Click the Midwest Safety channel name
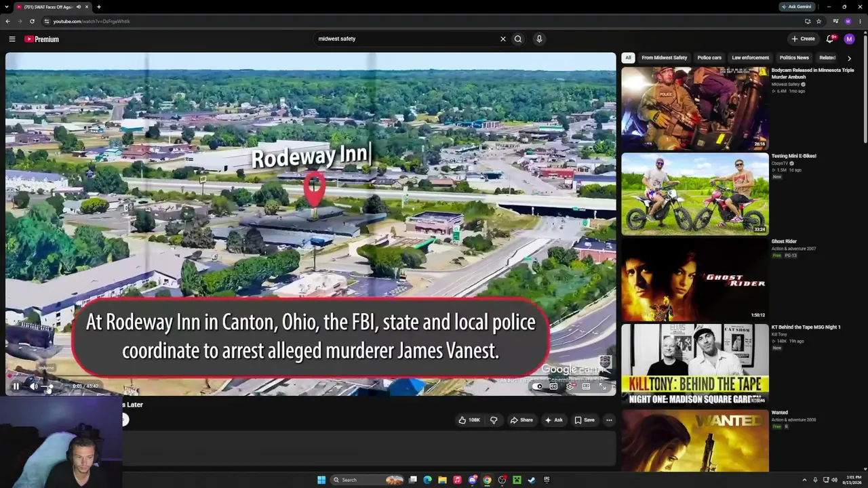 click(x=785, y=85)
